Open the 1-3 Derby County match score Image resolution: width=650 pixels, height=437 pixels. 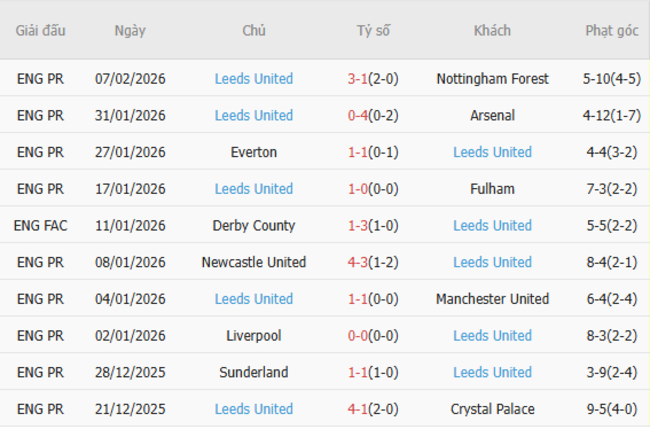point(357,225)
